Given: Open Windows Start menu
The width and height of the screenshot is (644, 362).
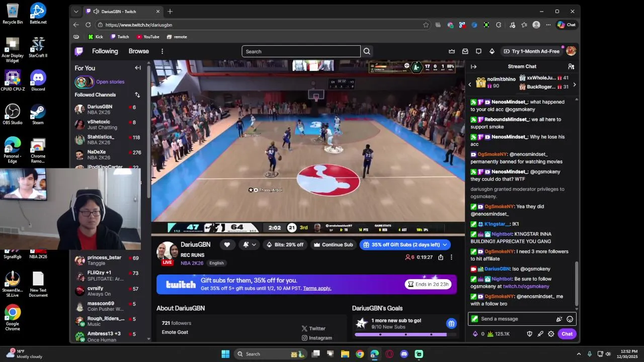Looking at the screenshot, I should [x=225, y=354].
